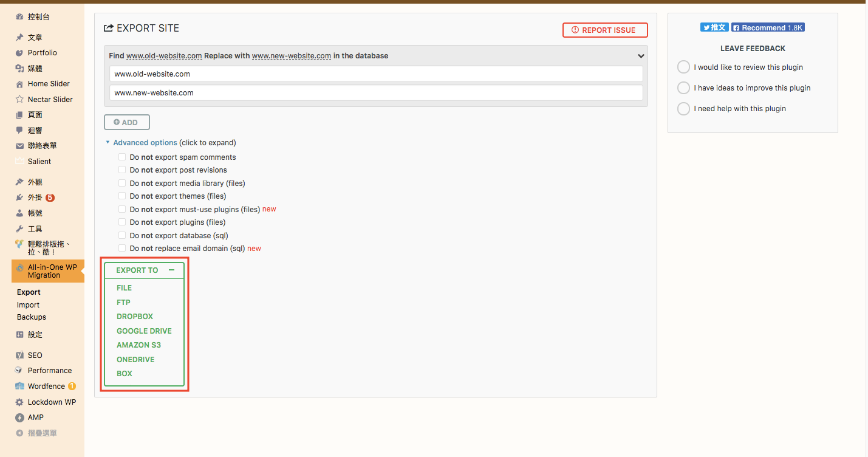Screen dimensions: 868x457
Task: Click the 帳號 users icon
Action: (x=19, y=213)
